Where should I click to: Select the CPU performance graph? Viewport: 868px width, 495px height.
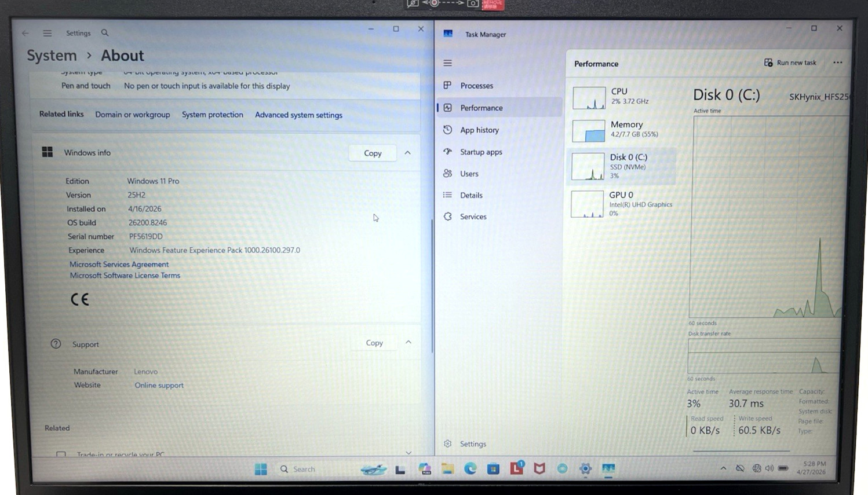pyautogui.click(x=621, y=97)
